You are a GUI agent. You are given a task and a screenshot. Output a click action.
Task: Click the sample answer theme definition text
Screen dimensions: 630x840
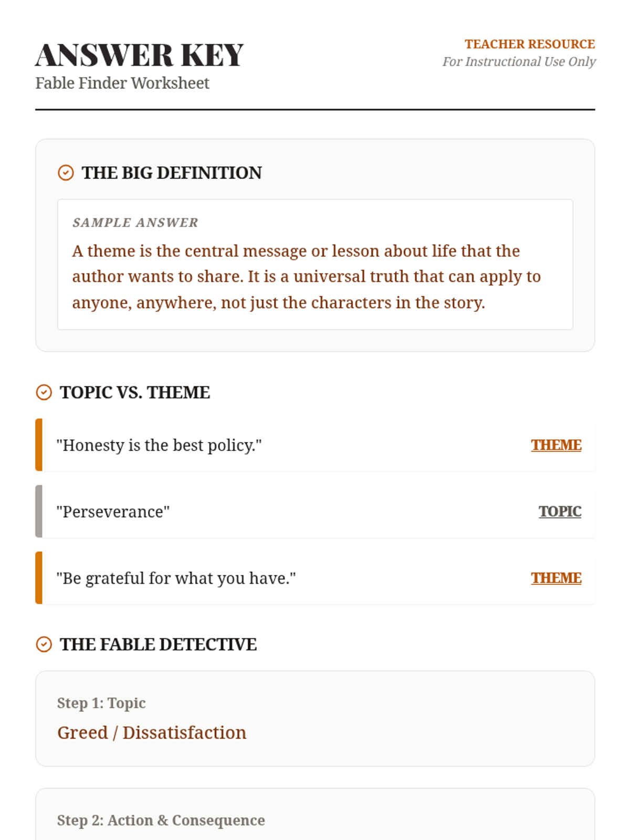(x=307, y=277)
